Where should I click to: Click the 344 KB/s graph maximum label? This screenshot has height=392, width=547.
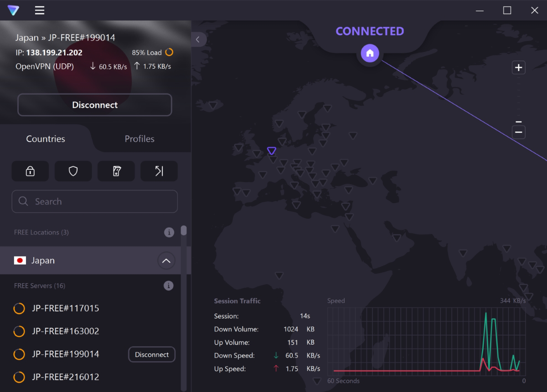pyautogui.click(x=513, y=300)
